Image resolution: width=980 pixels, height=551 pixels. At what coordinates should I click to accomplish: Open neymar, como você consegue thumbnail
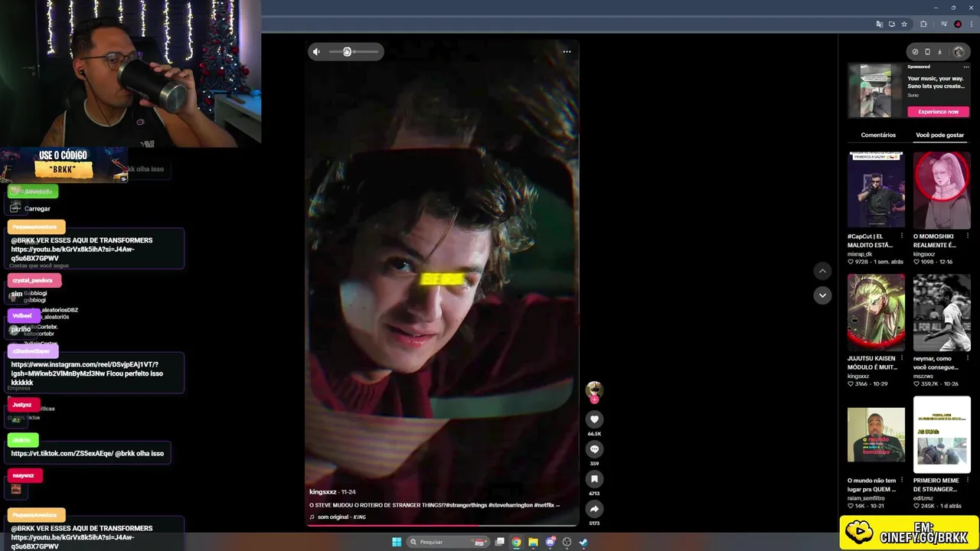[942, 312]
